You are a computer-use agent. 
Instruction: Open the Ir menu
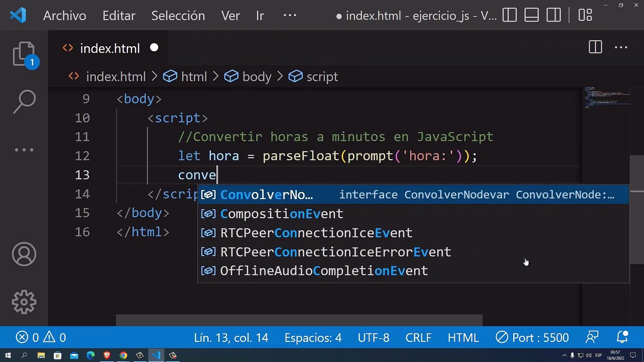coord(260,16)
